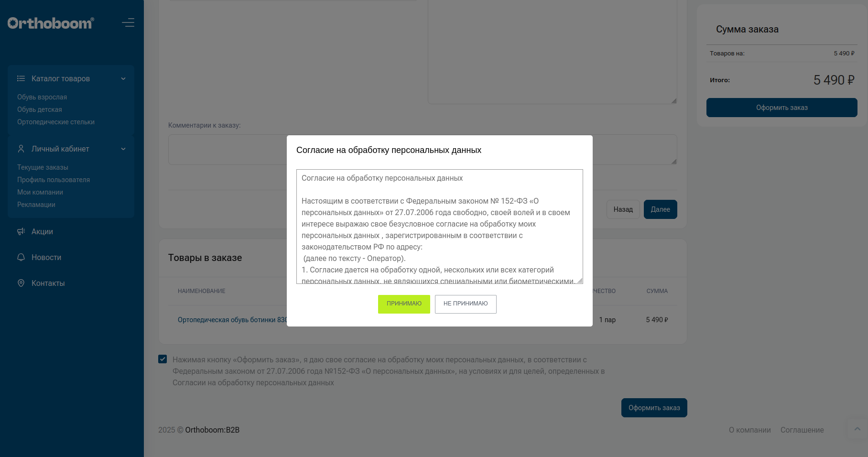Collapse the Каталог товаров section chevron
The height and width of the screenshot is (457, 868).
pyautogui.click(x=123, y=79)
